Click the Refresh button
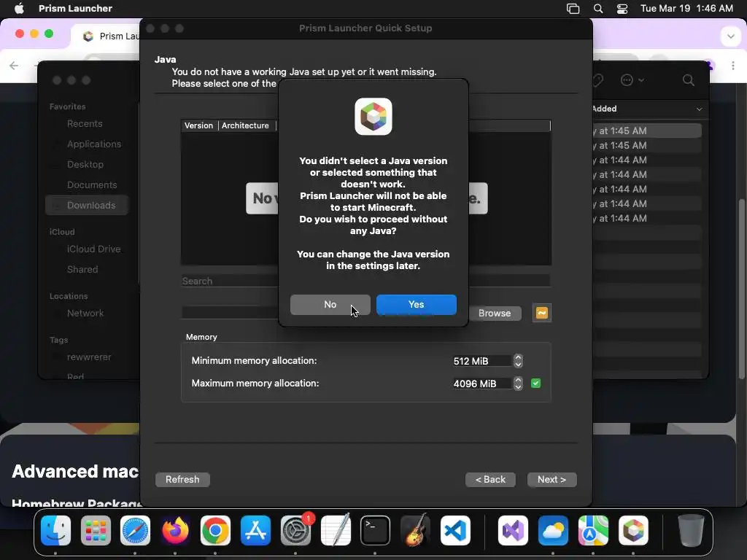This screenshot has width=747, height=560. click(x=182, y=479)
